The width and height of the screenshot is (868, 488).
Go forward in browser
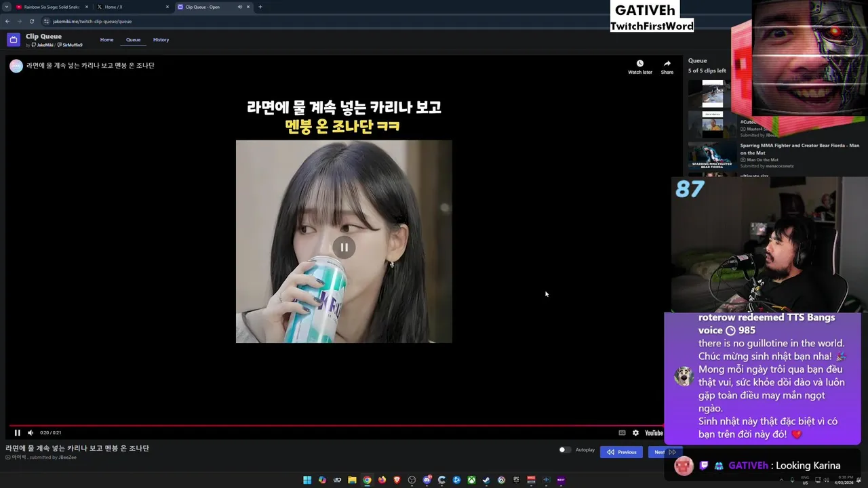pos(19,21)
